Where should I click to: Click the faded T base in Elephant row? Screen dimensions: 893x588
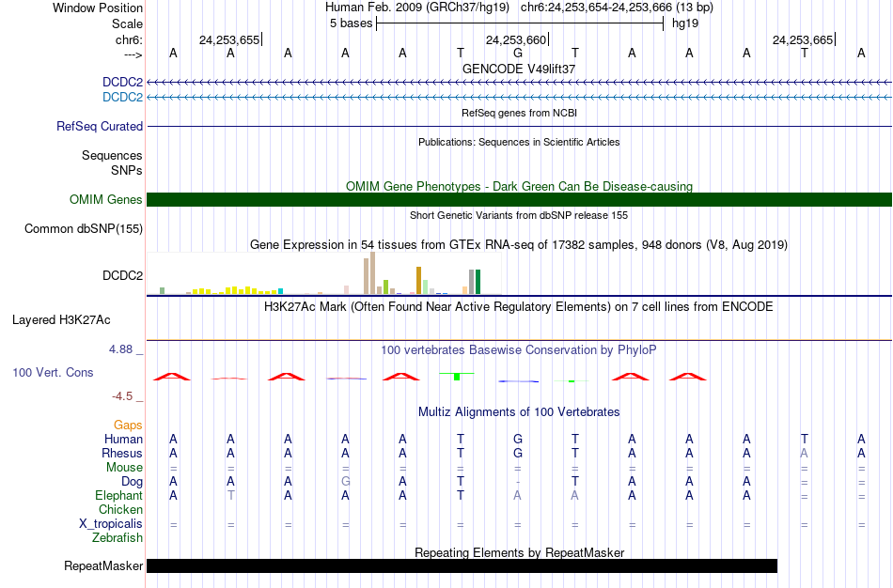[x=230, y=495]
